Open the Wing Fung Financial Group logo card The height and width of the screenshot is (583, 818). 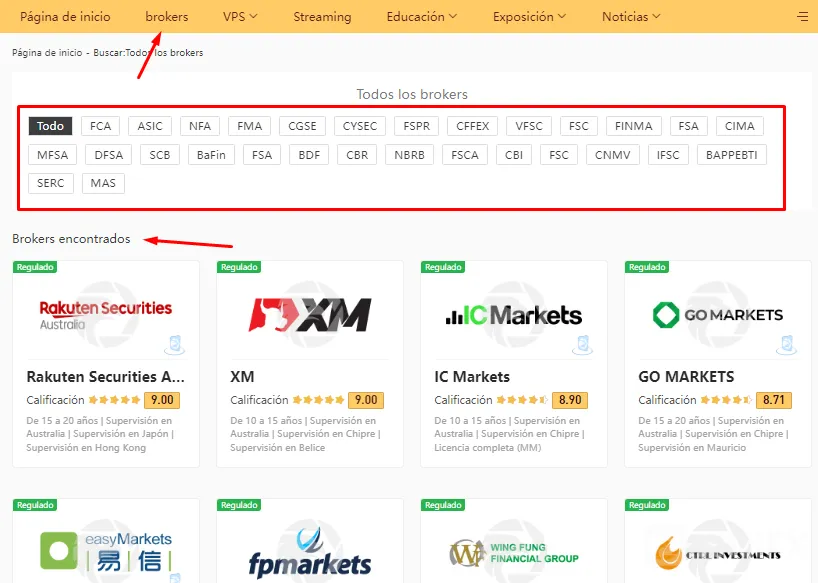click(x=514, y=553)
